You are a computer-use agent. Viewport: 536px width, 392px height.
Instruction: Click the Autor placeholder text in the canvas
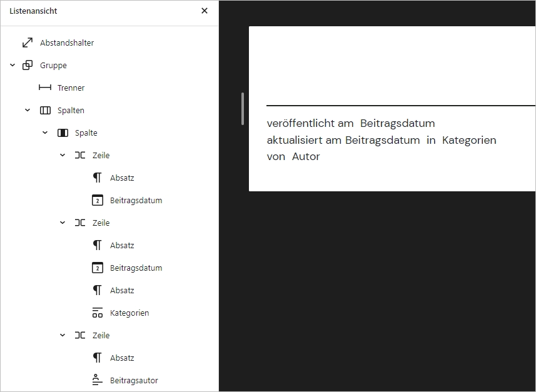(306, 156)
